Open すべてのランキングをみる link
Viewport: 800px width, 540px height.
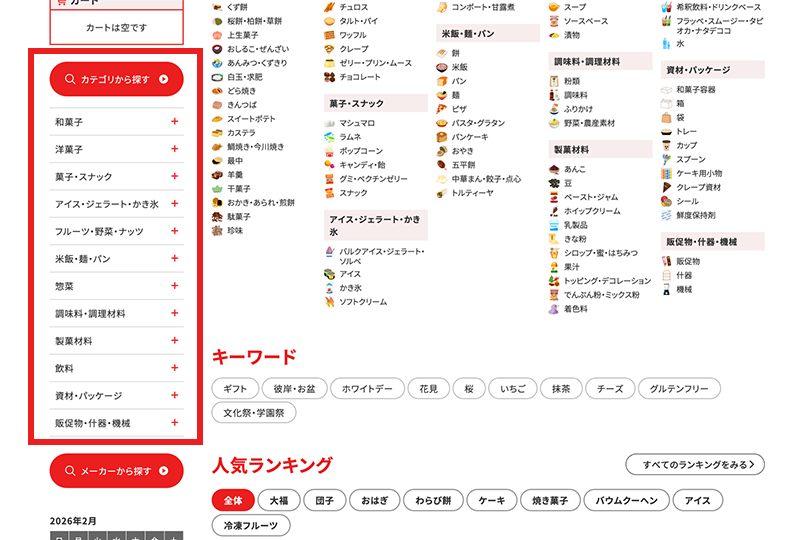point(695,464)
